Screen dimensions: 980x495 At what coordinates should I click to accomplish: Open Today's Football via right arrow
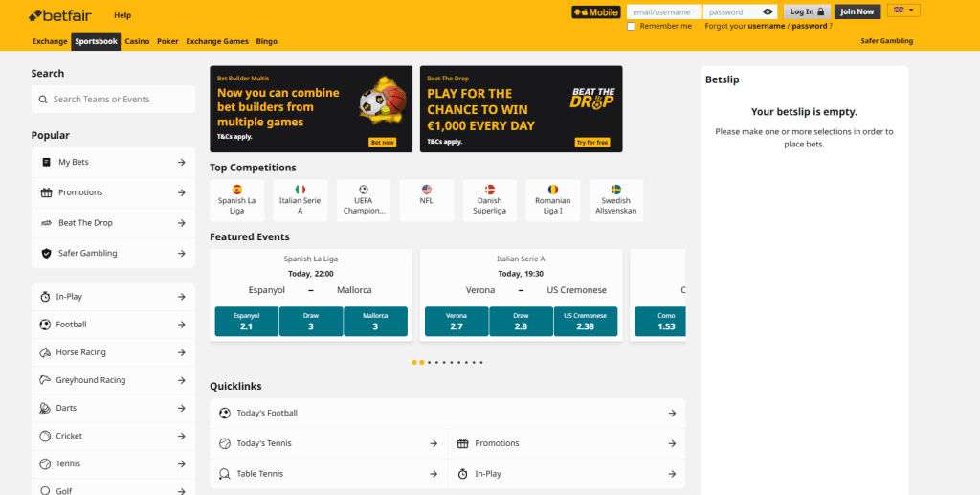(x=672, y=413)
